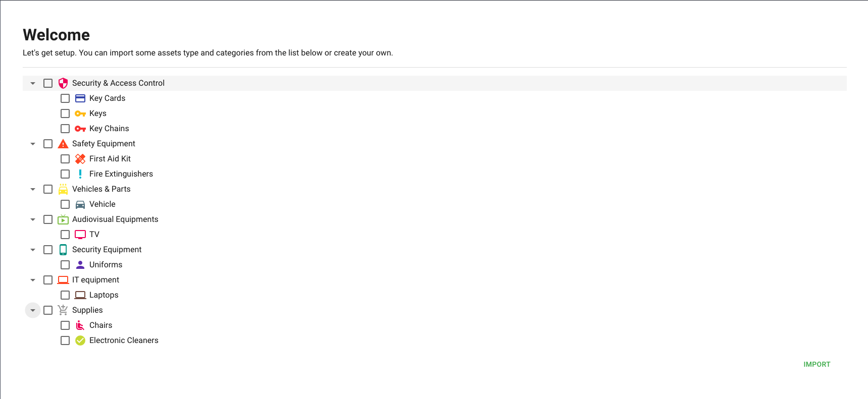Image resolution: width=868 pixels, height=399 pixels.
Task: Click the IMPORT button
Action: 816,364
